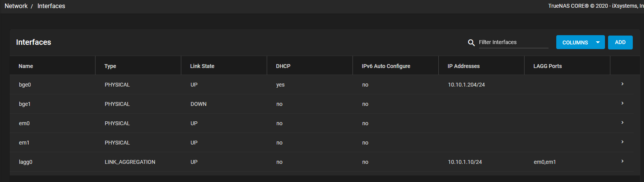The image size is (644, 182).
Task: Sort by Name column header
Action: [x=26, y=66]
